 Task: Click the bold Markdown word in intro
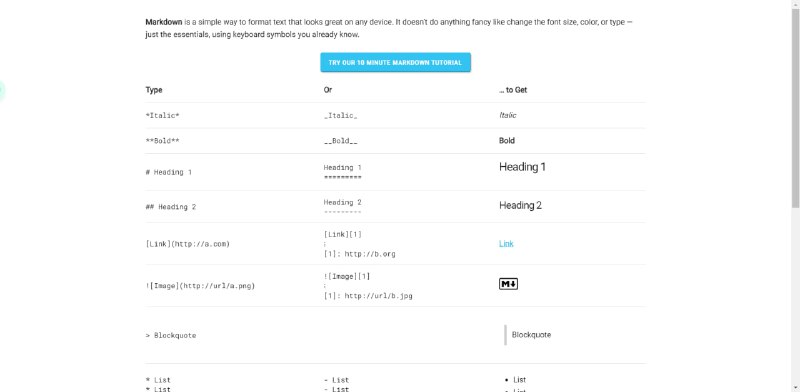click(x=164, y=22)
